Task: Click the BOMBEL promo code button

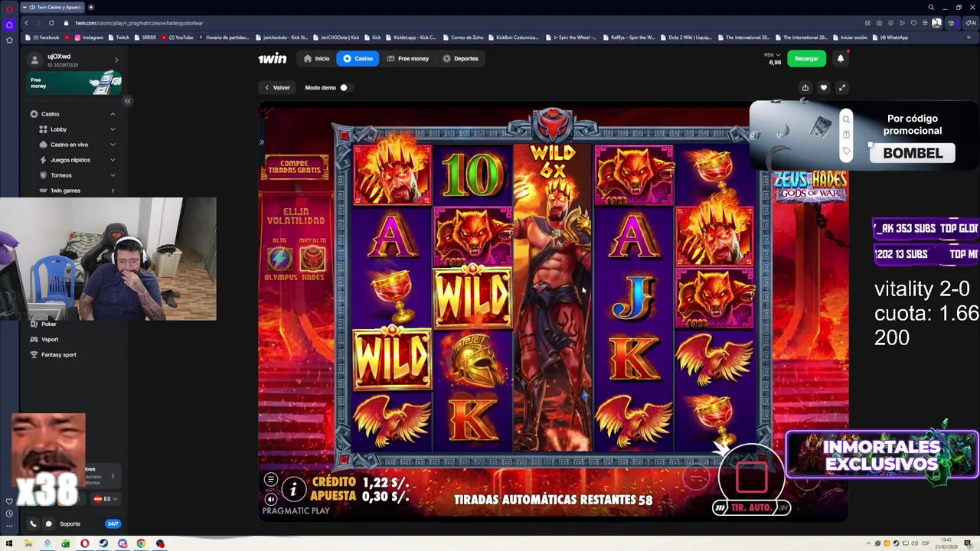Action: coord(913,153)
